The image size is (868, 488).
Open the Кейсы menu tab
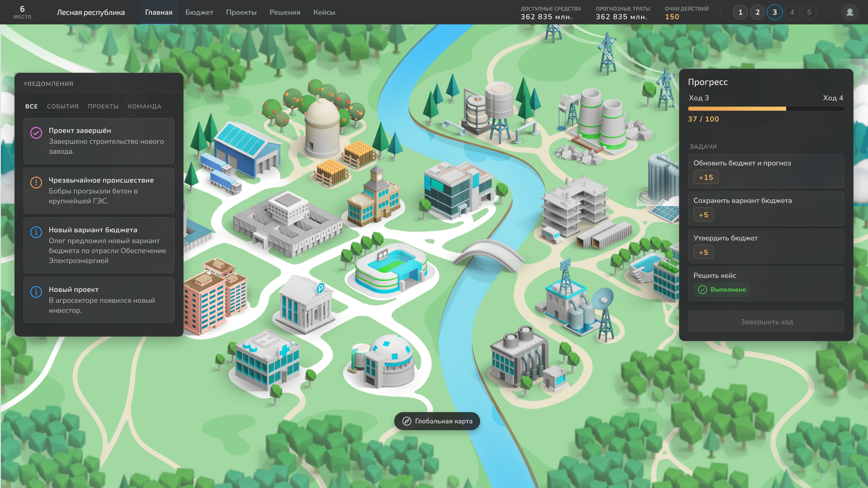324,12
